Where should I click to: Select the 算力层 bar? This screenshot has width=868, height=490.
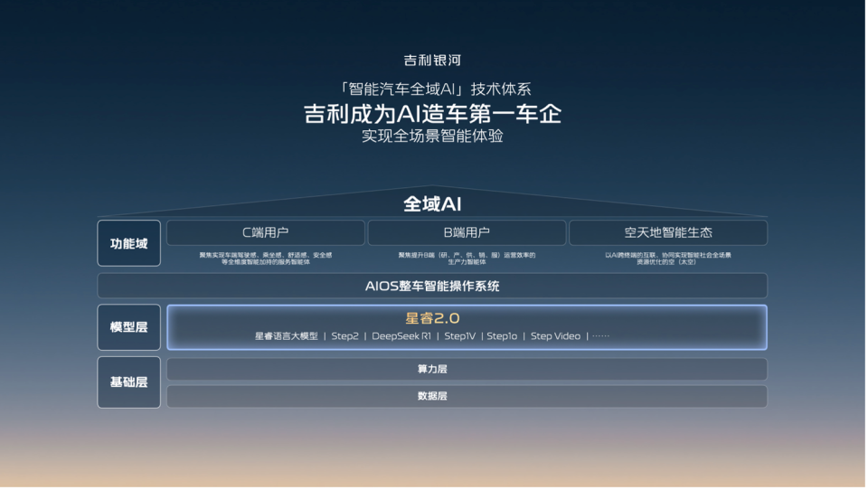(x=467, y=369)
